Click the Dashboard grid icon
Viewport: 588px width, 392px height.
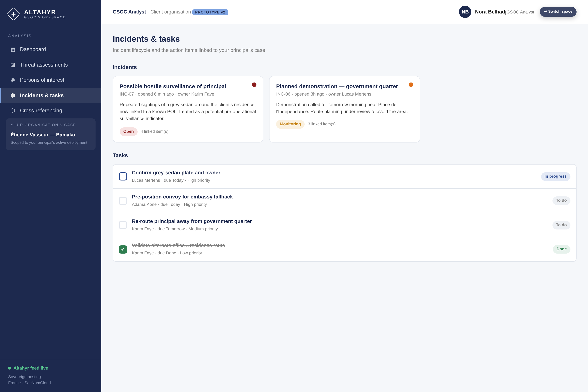point(12,49)
